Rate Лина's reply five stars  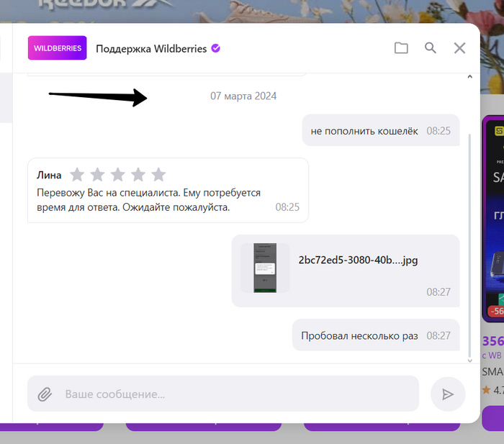pyautogui.click(x=158, y=175)
